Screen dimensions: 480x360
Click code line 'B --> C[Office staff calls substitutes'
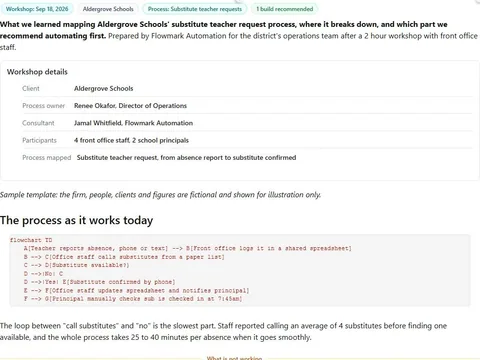[x=124, y=257]
